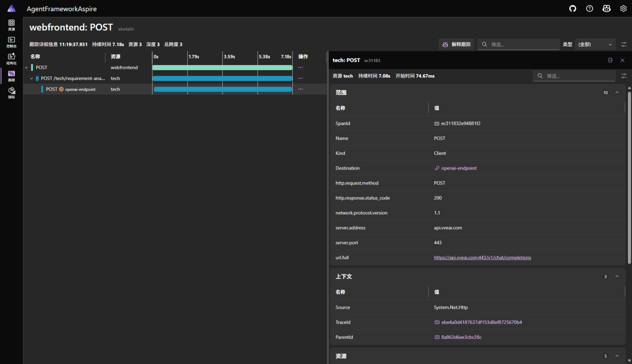The height and width of the screenshot is (364, 632).
Task: Open actions menu for openai-endpoint span
Action: pyautogui.click(x=300, y=89)
